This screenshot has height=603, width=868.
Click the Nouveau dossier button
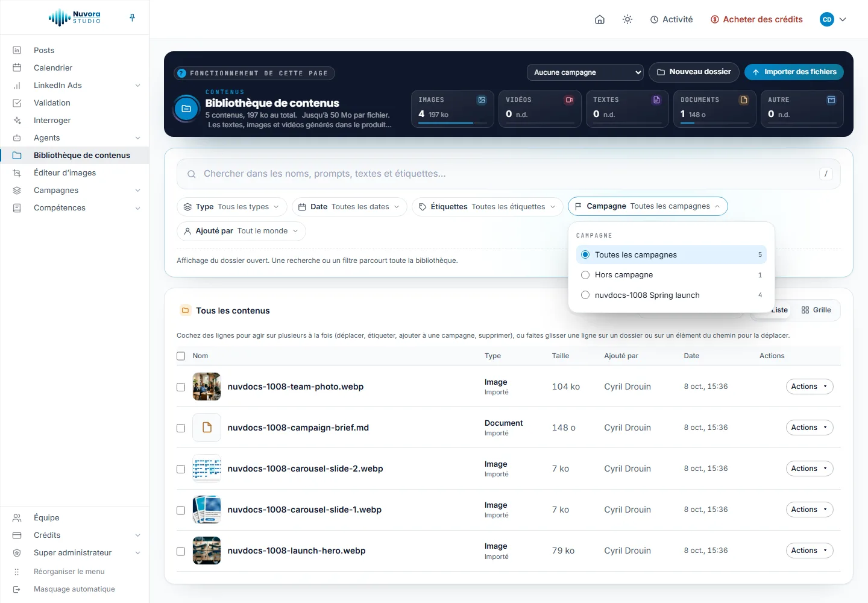tap(694, 72)
